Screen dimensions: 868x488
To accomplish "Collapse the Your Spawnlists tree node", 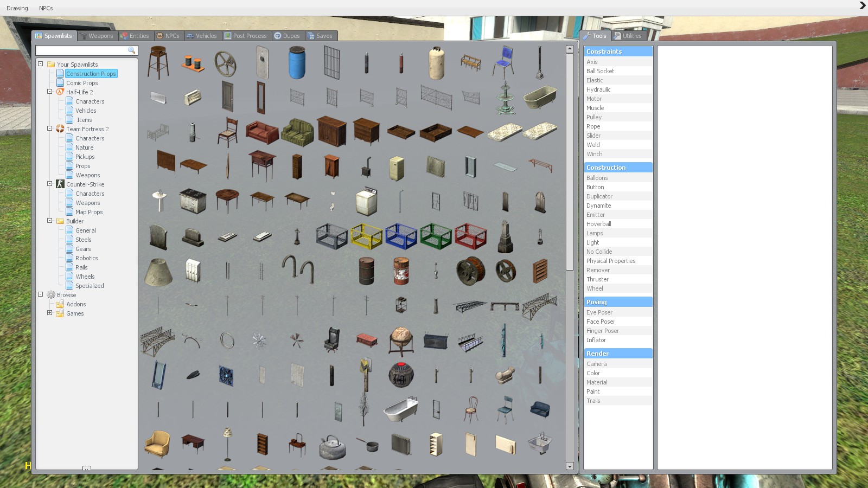I will [40, 64].
